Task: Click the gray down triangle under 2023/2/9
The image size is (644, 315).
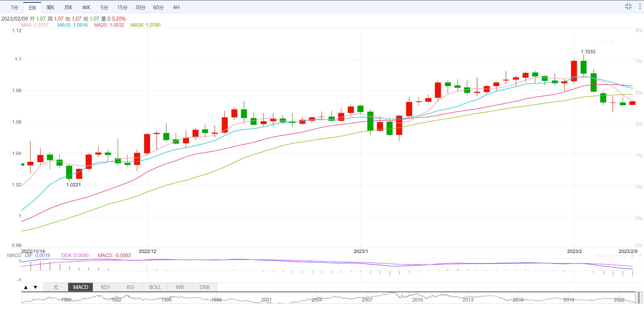Action: [x=640, y=256]
